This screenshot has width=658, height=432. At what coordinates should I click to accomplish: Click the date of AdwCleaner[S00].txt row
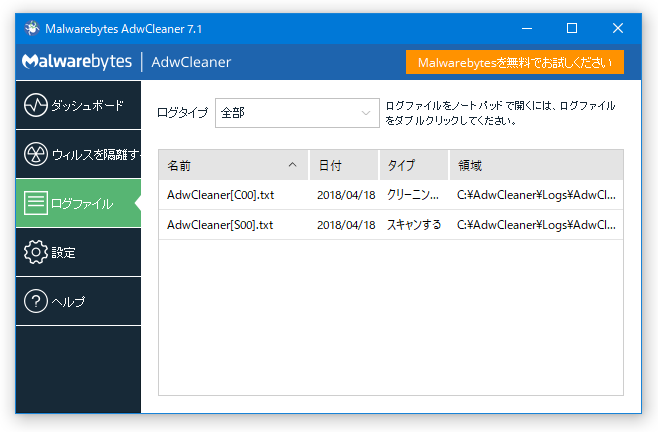(346, 225)
